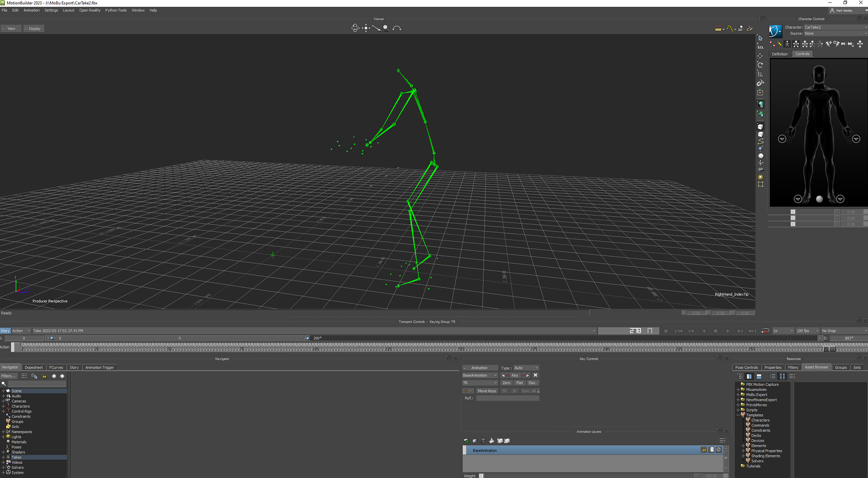Choose the Translate tool in viewer toolbar

(x=760, y=56)
